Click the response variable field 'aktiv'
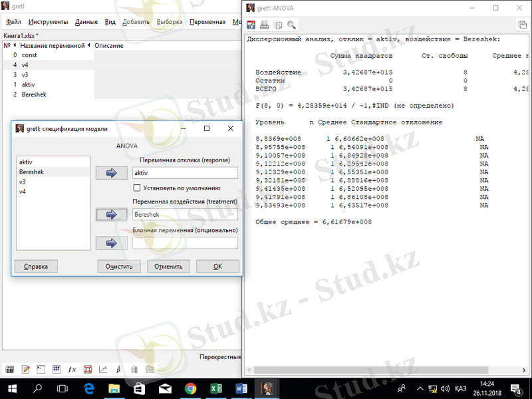This screenshot has width=532, height=399. click(185, 173)
